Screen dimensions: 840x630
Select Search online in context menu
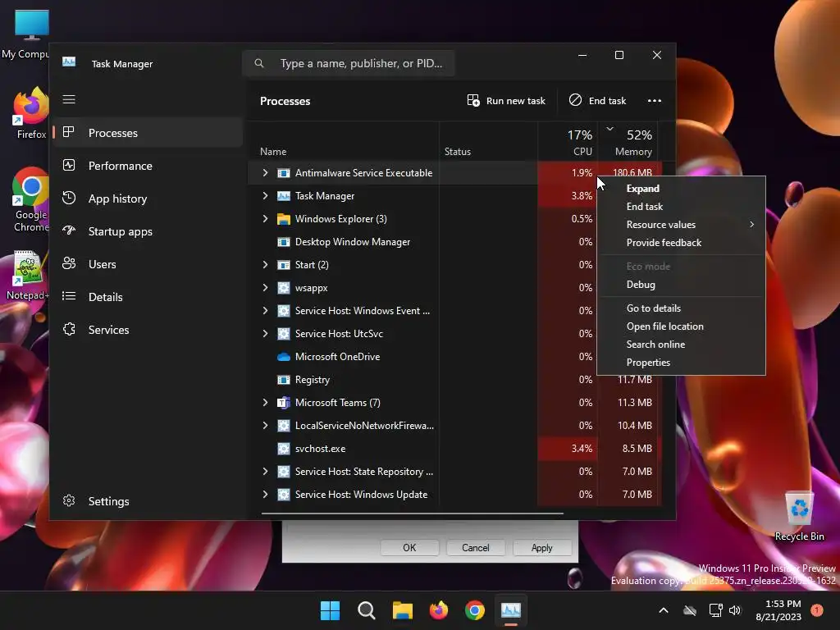pyautogui.click(x=681, y=345)
